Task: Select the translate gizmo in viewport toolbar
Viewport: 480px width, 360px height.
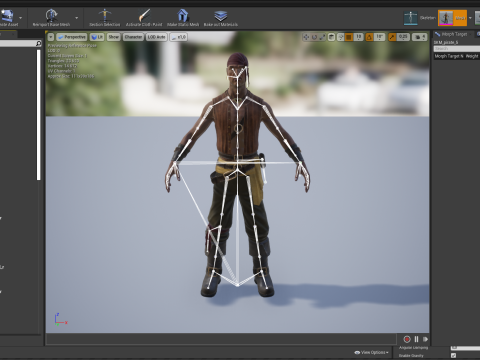Action: click(306, 37)
